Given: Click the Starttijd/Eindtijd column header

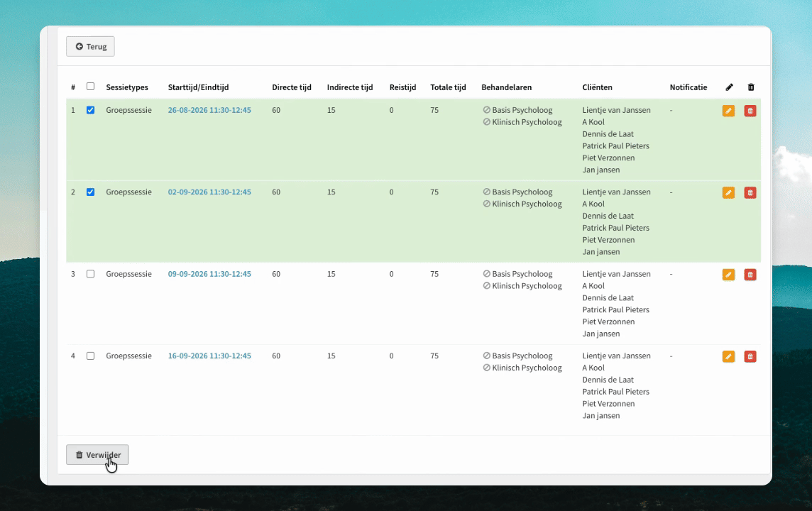Looking at the screenshot, I should click(198, 87).
